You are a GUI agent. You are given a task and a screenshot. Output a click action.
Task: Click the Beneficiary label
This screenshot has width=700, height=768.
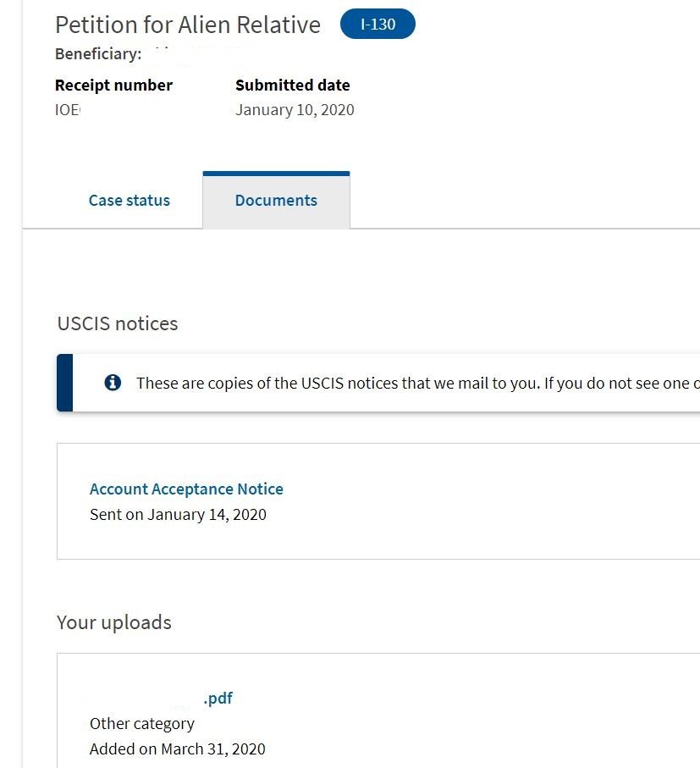(98, 54)
